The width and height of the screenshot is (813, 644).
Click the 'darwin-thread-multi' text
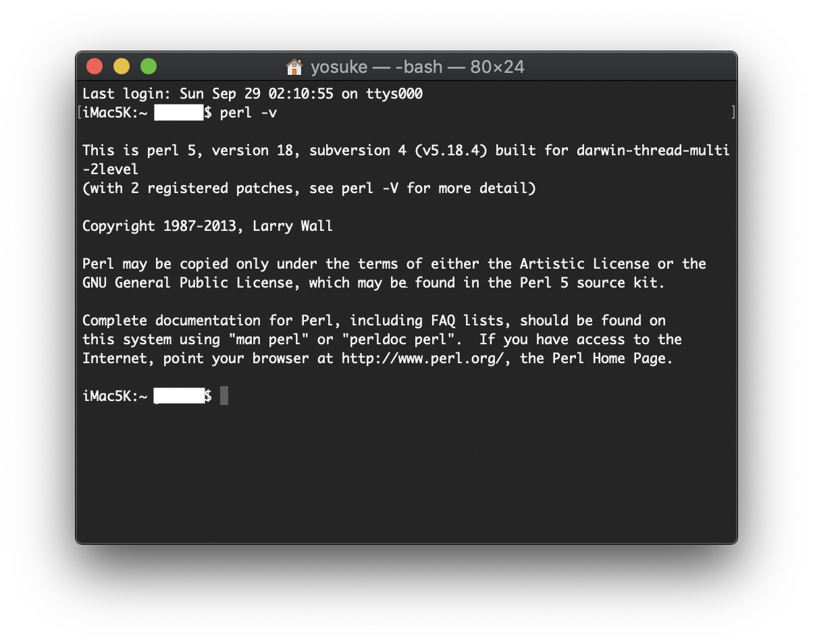654,151
